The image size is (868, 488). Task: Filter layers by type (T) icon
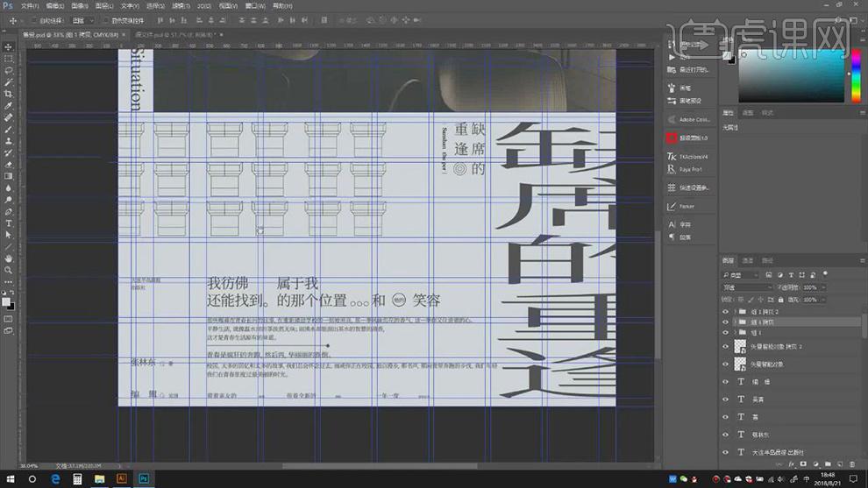point(791,275)
